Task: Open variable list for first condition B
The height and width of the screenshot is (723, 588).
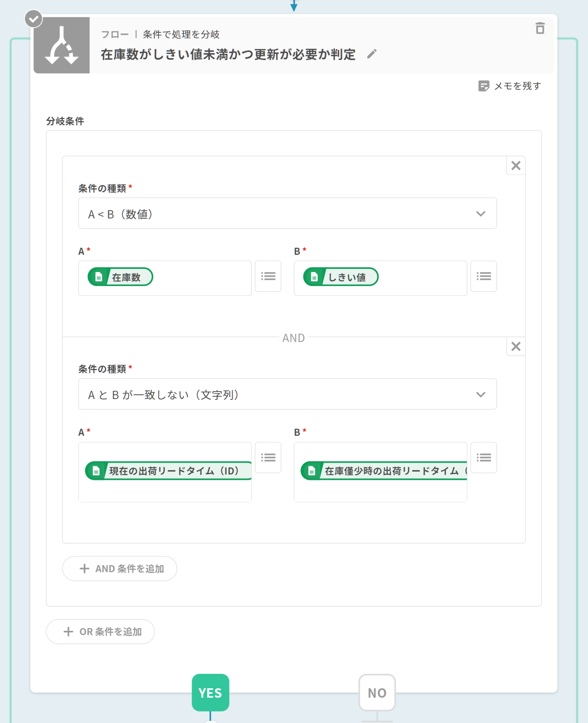Action: (483, 276)
